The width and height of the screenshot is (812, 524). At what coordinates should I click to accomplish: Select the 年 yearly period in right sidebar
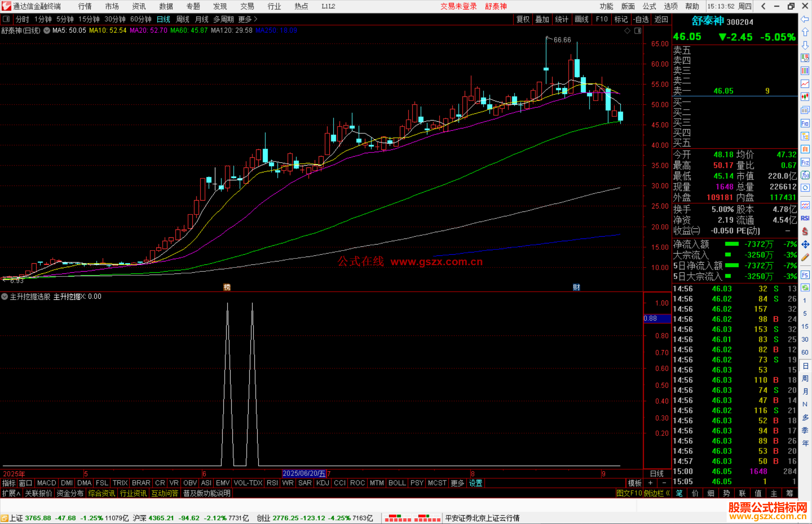pyautogui.click(x=805, y=443)
